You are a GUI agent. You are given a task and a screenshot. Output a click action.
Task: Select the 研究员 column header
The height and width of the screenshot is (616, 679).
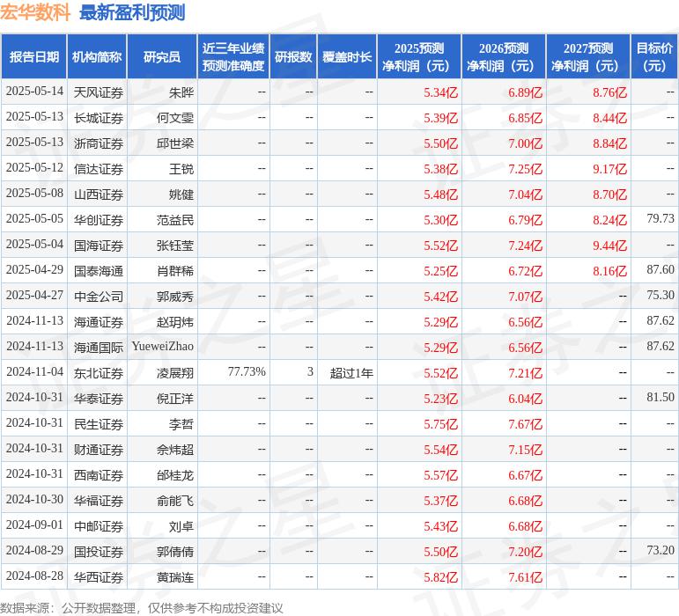162,56
